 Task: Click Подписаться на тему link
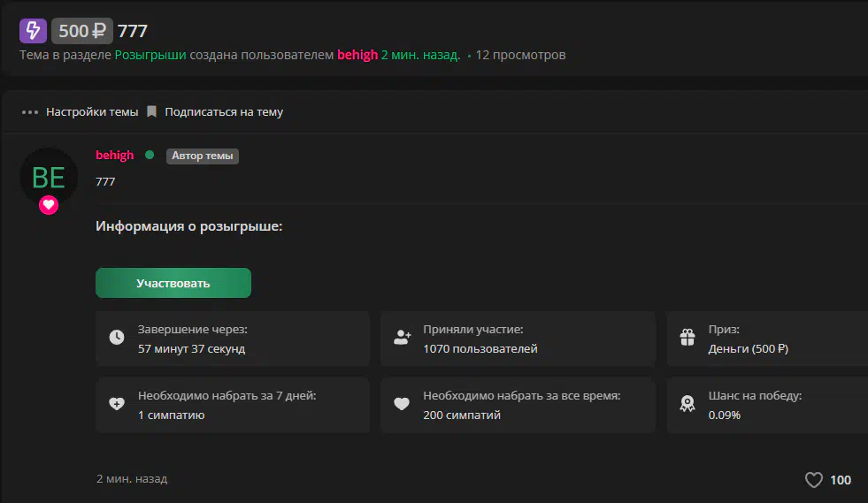tap(224, 111)
